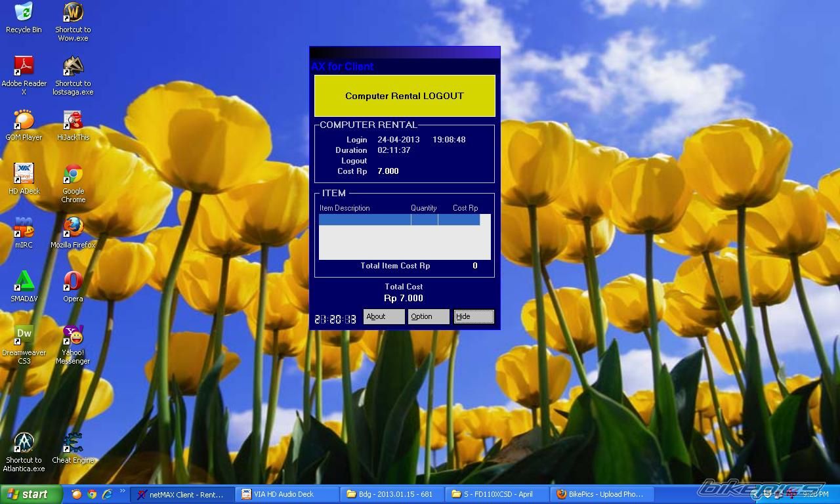Screen dimensions: 840x504
Task: Hide the netMAX client window
Action: [x=473, y=316]
